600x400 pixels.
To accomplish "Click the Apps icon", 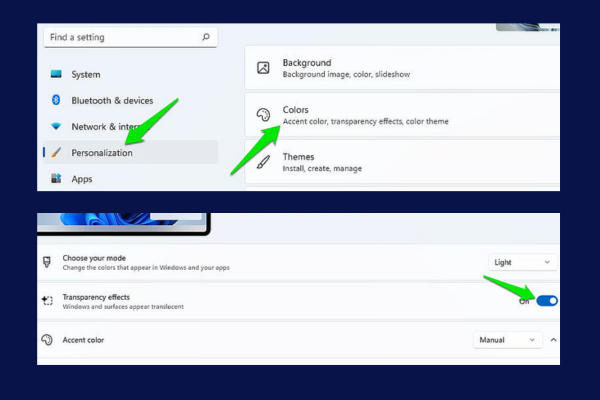I will (x=56, y=178).
